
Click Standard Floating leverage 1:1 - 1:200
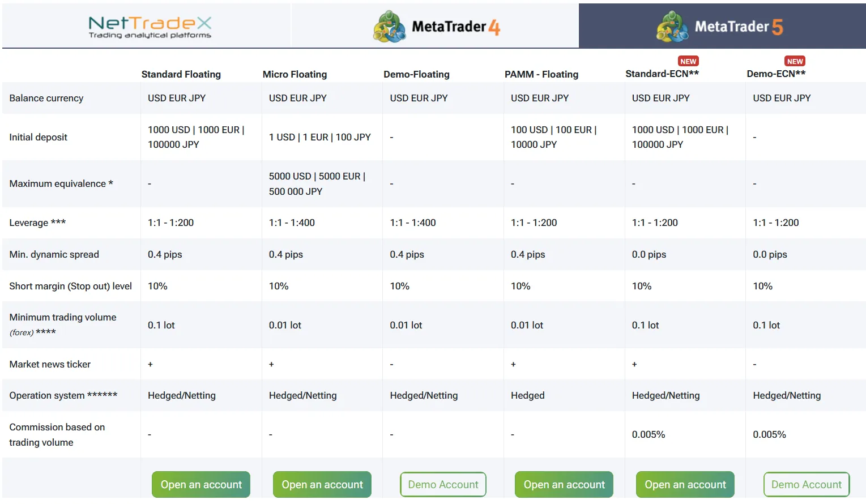point(170,223)
